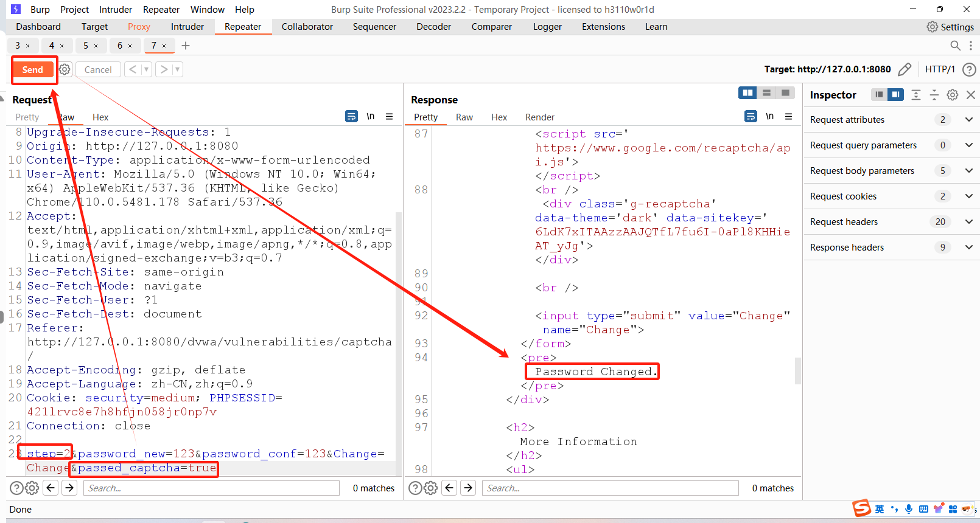This screenshot has width=980, height=523.
Task: Open request search settings gear
Action: [32, 488]
